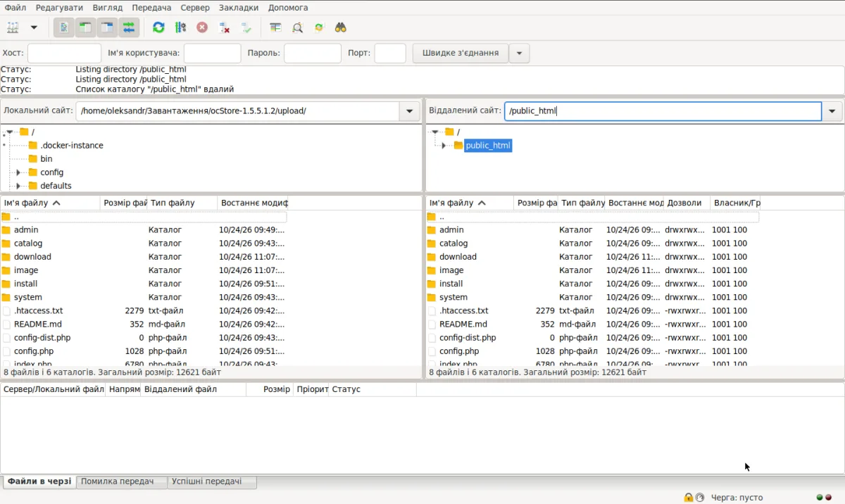The height and width of the screenshot is (504, 845).
Task: Click the catalog folder icon in remote list
Action: 432,244
